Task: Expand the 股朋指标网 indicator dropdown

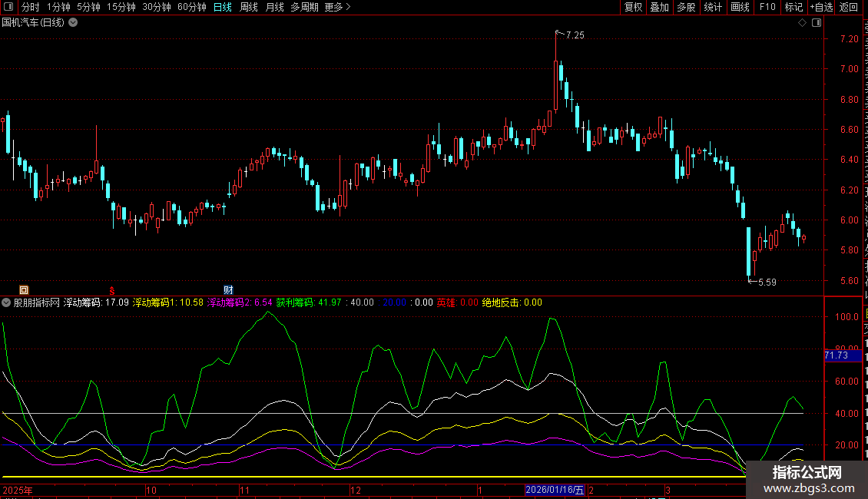Action: tap(6, 302)
